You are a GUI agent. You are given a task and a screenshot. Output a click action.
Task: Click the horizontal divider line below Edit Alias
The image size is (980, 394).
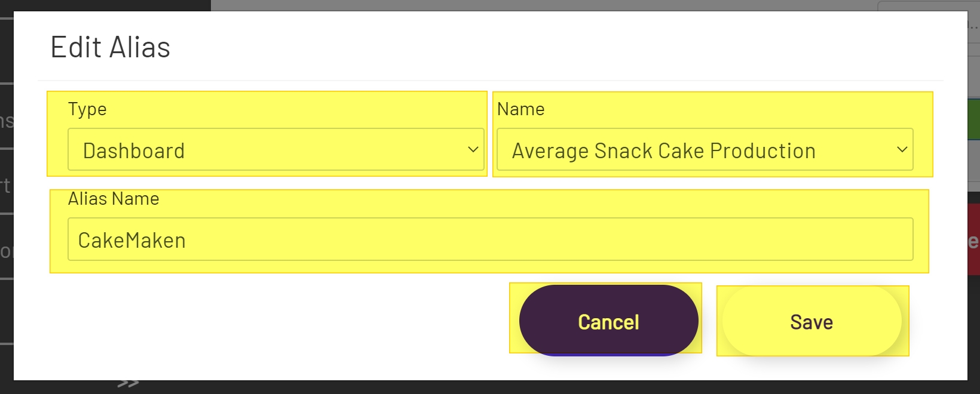tap(490, 81)
